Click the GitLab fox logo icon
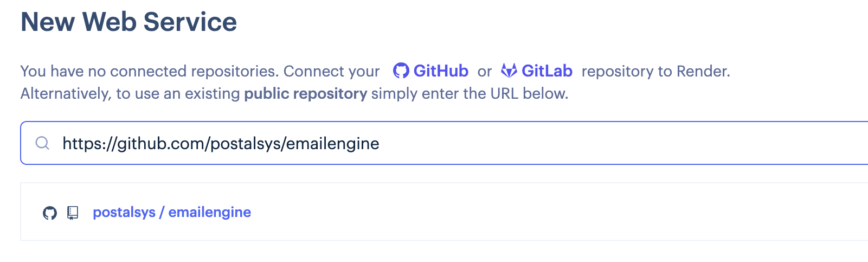This screenshot has width=868, height=262. (509, 71)
